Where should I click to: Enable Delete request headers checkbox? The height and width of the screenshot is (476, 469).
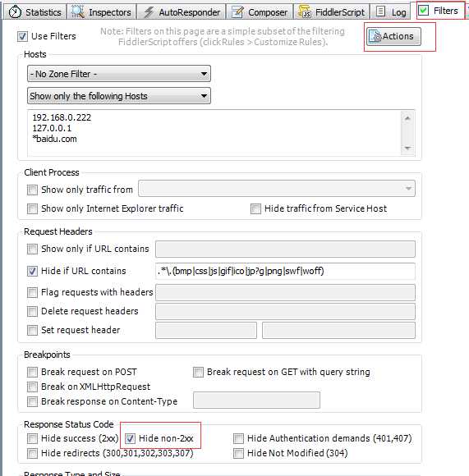(32, 312)
